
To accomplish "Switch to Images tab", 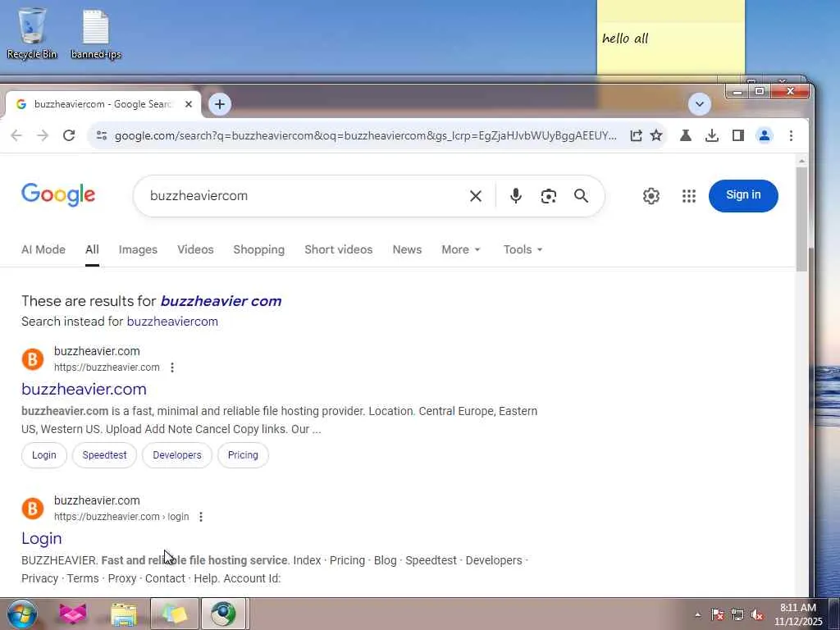I will (138, 249).
